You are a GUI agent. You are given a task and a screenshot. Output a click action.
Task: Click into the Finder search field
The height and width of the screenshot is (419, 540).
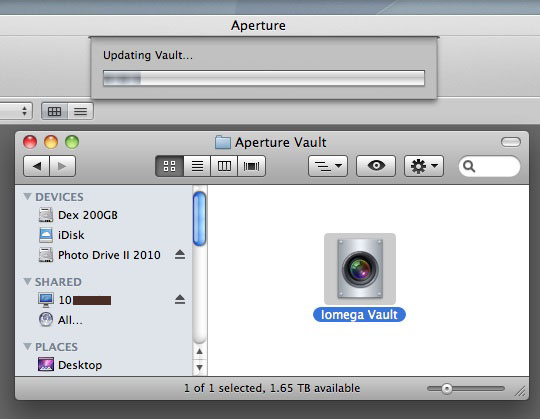[489, 166]
